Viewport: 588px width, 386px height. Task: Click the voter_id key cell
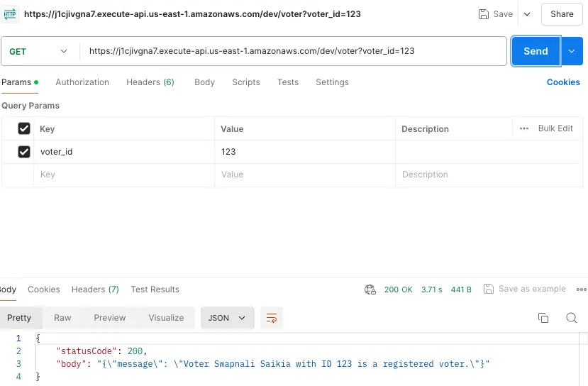[x=124, y=152]
